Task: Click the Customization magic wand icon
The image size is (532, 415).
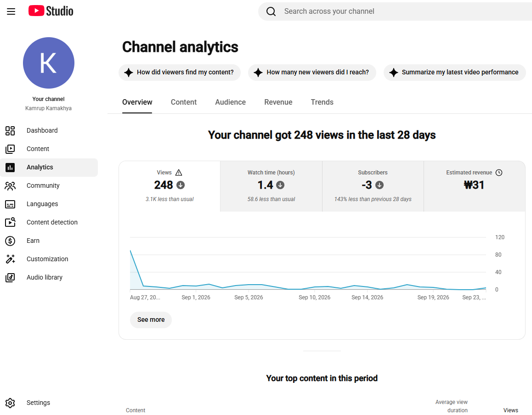Action: (10, 259)
